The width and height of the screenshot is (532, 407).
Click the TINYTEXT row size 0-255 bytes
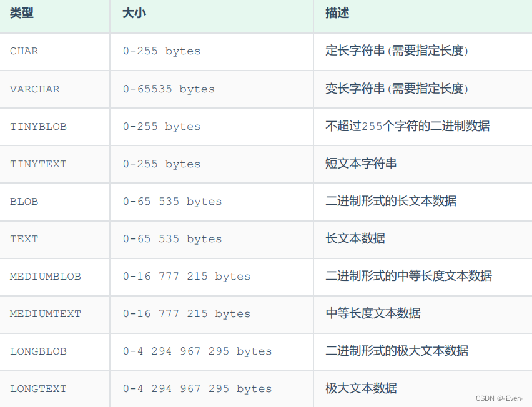[162, 164]
